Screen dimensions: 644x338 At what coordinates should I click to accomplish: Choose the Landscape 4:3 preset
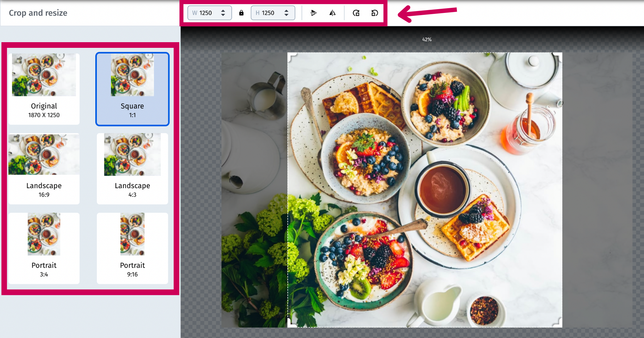click(x=132, y=169)
